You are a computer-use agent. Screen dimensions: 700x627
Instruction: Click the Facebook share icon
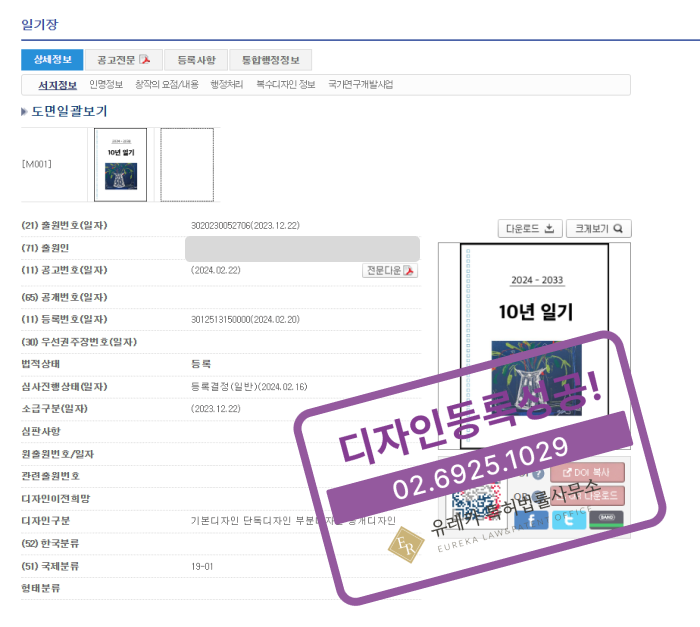530,519
